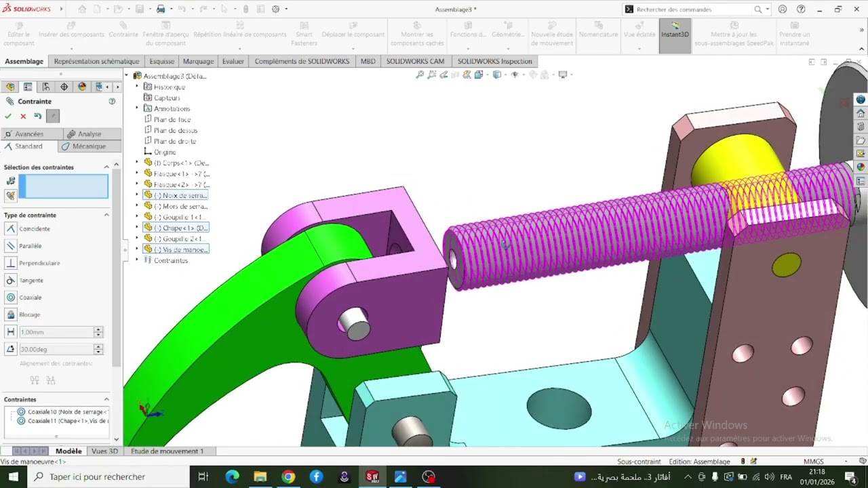This screenshot has height=488, width=868.
Task: Expand the Historique tree node
Action: pos(137,87)
